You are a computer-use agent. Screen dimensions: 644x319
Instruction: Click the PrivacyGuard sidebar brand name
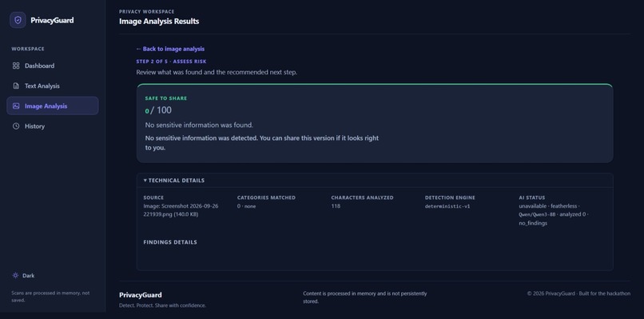point(52,20)
